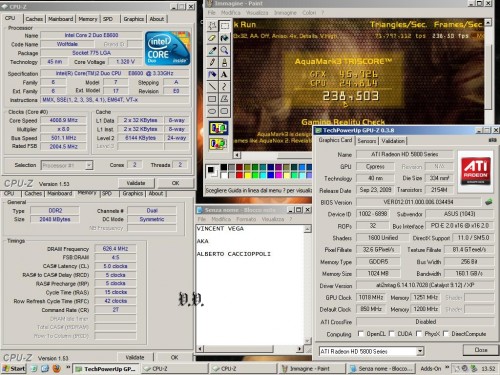The width and height of the screenshot is (500, 375).
Task: Open the Sensors tab in GPU-Z
Action: click(x=367, y=141)
